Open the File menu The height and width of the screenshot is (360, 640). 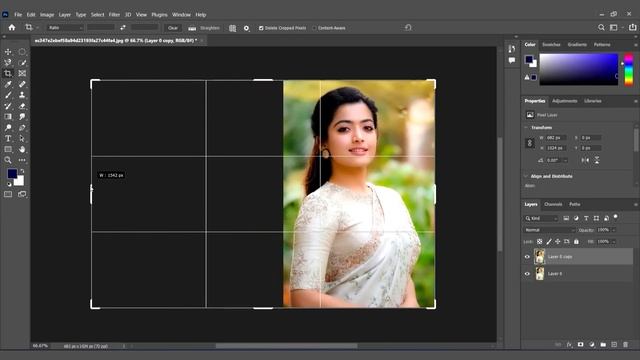tap(18, 15)
